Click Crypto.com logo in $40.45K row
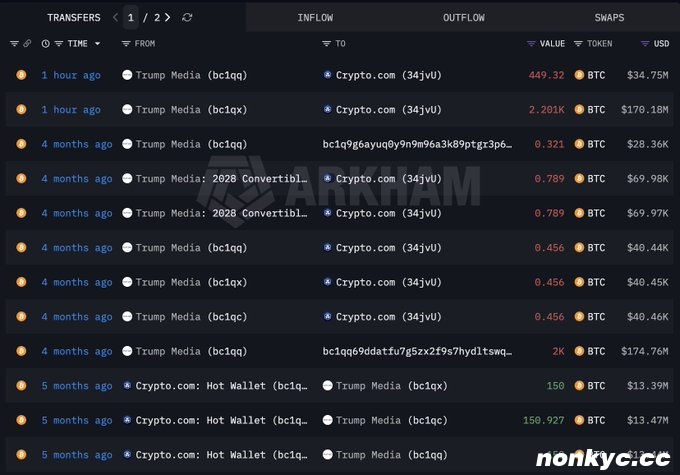This screenshot has height=475, width=680. pos(327,282)
